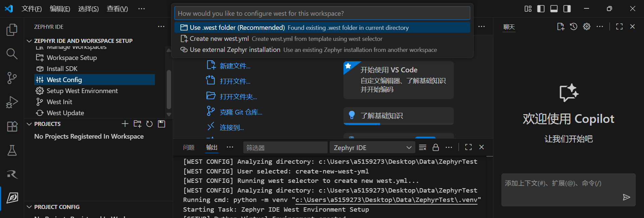Viewport: 644px width, 218px height.
Task: Select the 聊天 tab
Action: (509, 27)
